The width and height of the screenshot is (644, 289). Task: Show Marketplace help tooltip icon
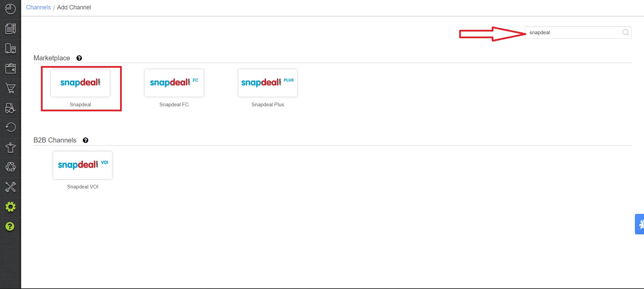pos(79,58)
